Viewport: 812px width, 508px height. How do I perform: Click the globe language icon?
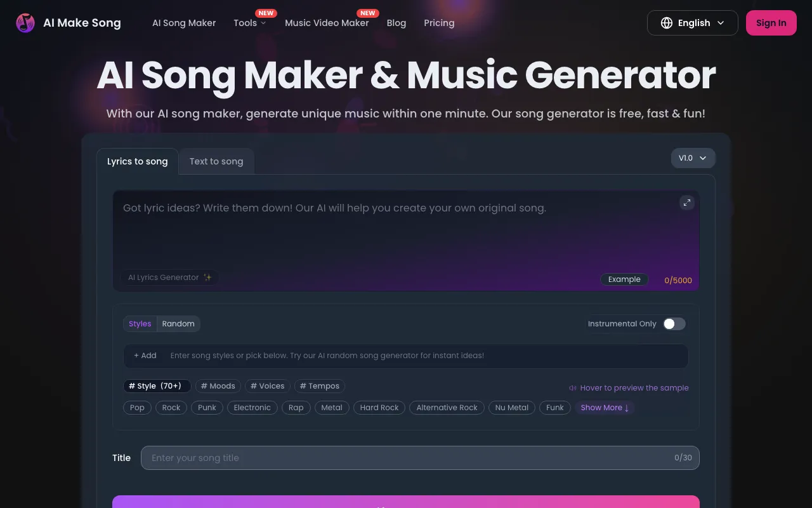point(666,23)
